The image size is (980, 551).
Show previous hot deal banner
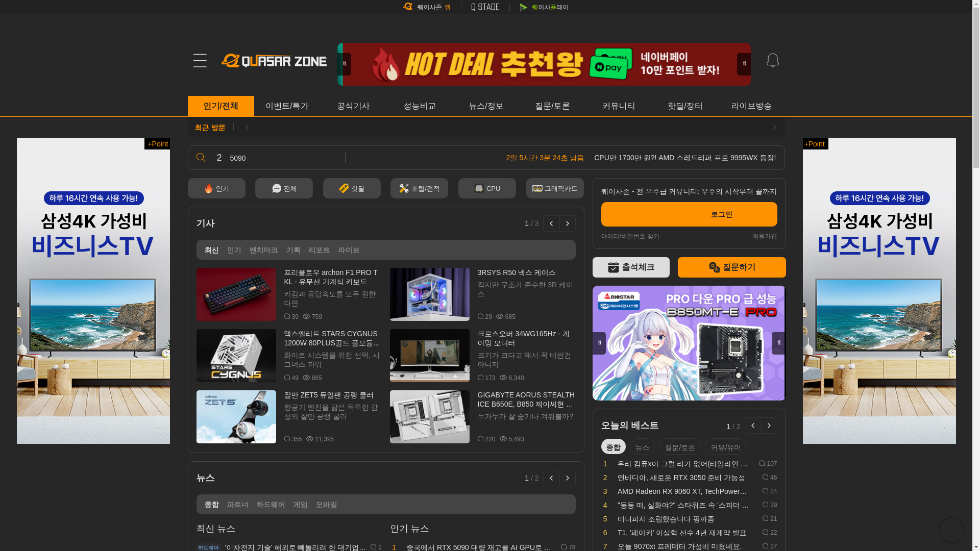click(345, 64)
